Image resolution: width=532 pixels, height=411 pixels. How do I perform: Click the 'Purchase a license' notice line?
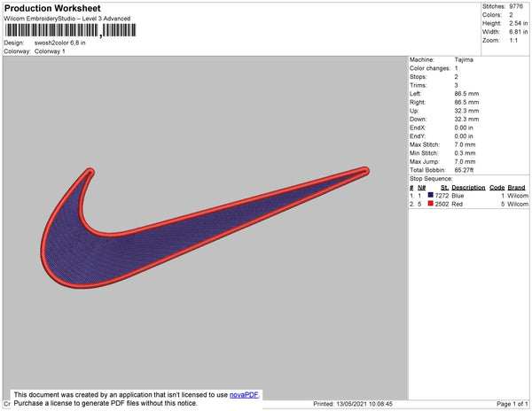tap(106, 403)
